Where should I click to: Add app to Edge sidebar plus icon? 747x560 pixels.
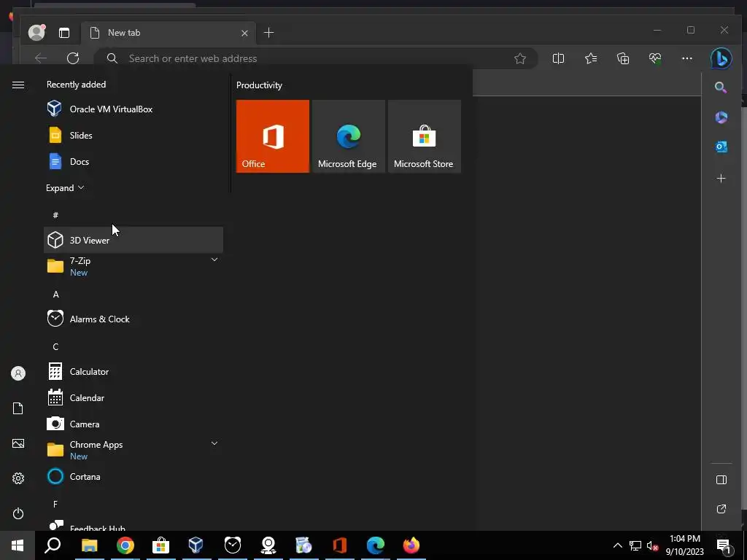(721, 178)
